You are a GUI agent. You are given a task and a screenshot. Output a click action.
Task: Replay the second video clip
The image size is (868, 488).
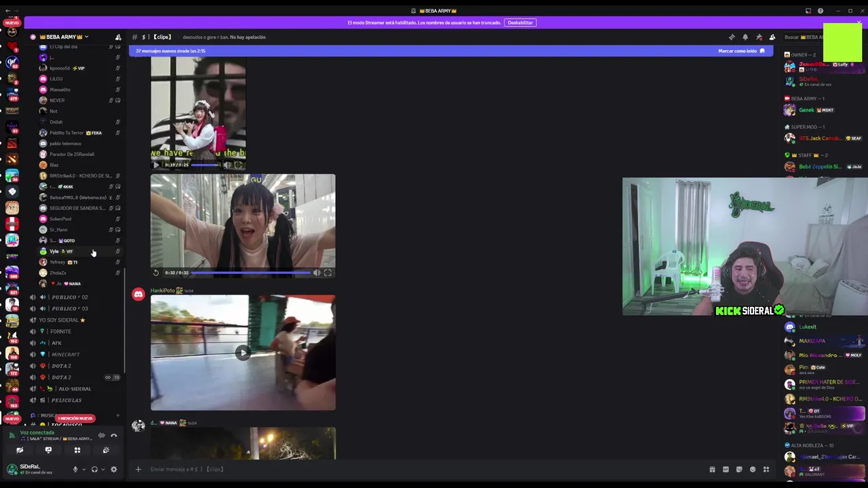pyautogui.click(x=156, y=272)
